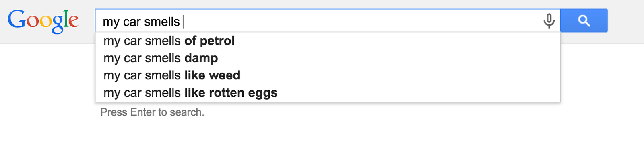Place cursor at end of search query text
The image size is (644, 167).
pos(183,22)
